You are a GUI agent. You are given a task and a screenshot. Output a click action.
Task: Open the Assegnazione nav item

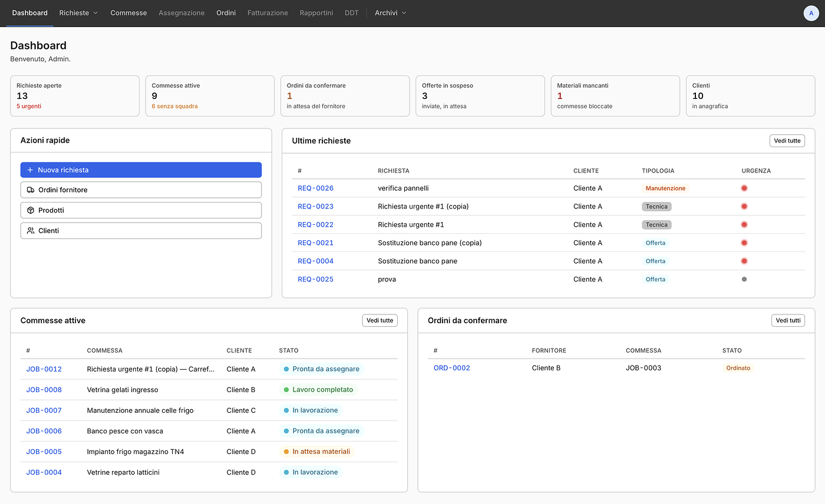point(181,13)
